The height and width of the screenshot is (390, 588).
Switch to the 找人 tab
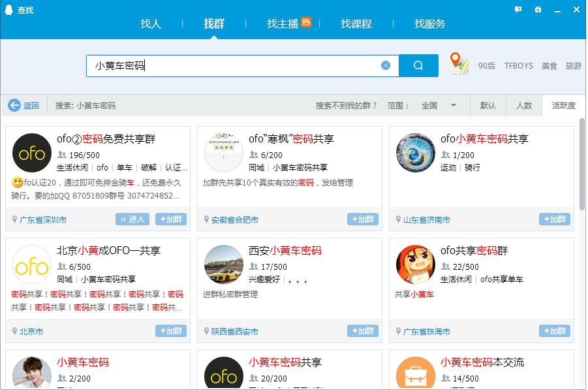pyautogui.click(x=151, y=24)
